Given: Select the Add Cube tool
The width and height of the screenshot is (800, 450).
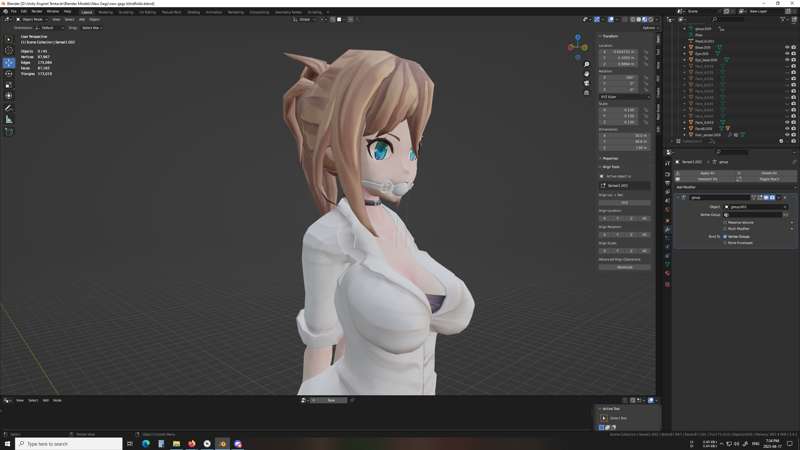Looking at the screenshot, I should (x=9, y=132).
